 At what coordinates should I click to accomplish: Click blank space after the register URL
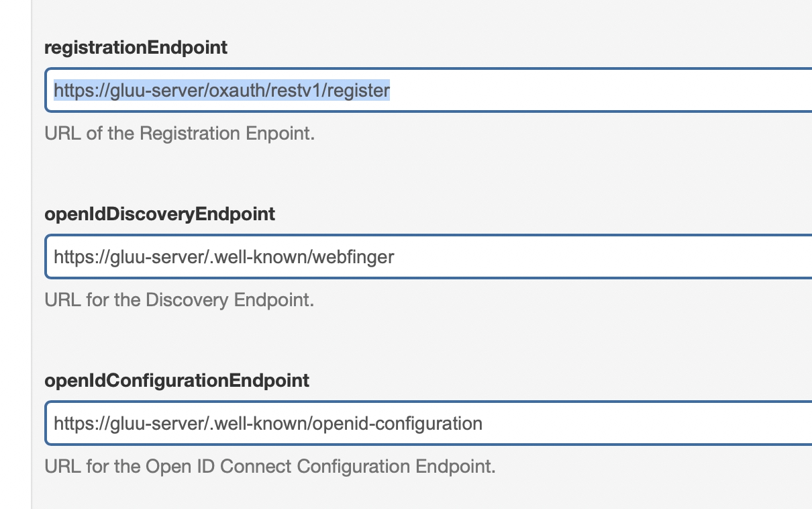[x=601, y=90]
